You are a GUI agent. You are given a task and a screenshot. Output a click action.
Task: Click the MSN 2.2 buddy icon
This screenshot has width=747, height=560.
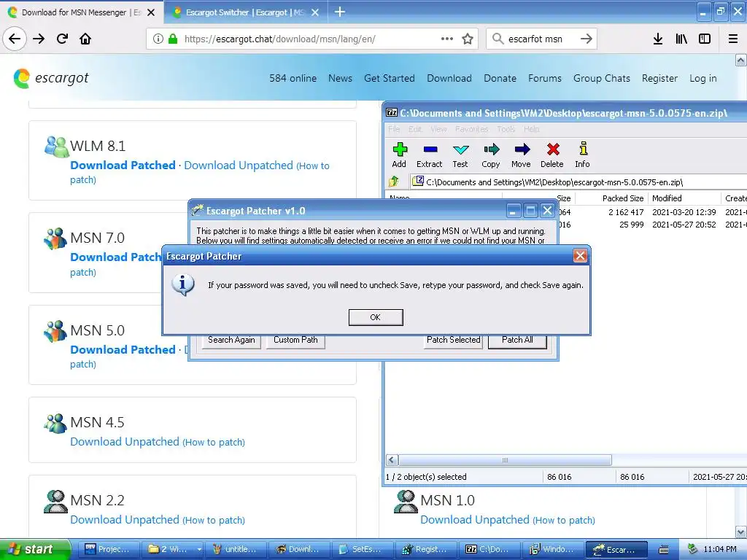pyautogui.click(x=55, y=502)
